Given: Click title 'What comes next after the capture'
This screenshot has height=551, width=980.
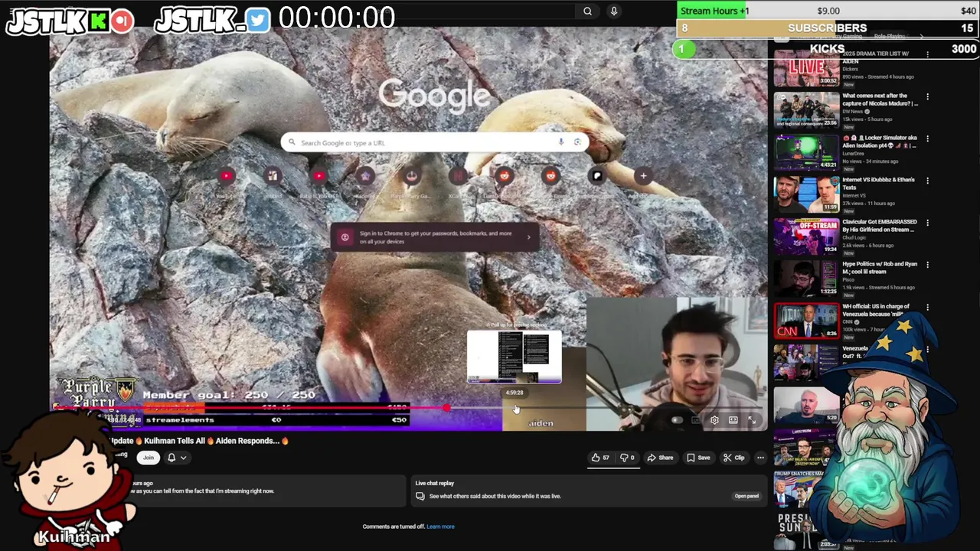Looking at the screenshot, I should point(879,99).
